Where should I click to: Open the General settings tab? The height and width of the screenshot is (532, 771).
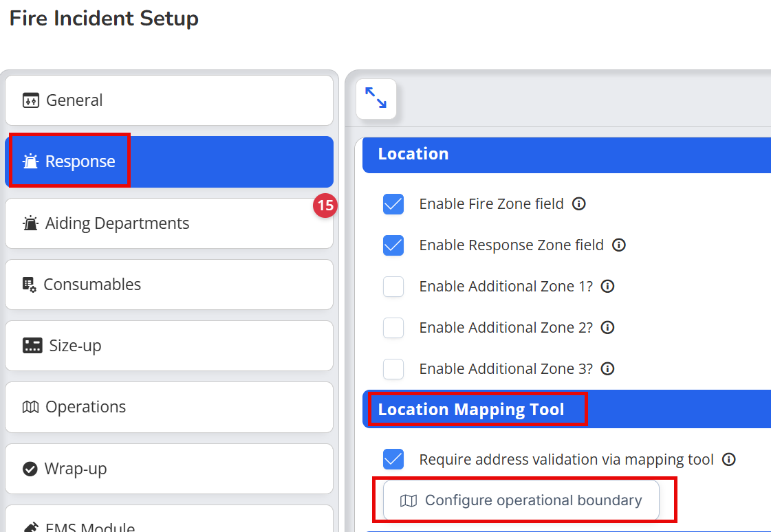click(169, 100)
